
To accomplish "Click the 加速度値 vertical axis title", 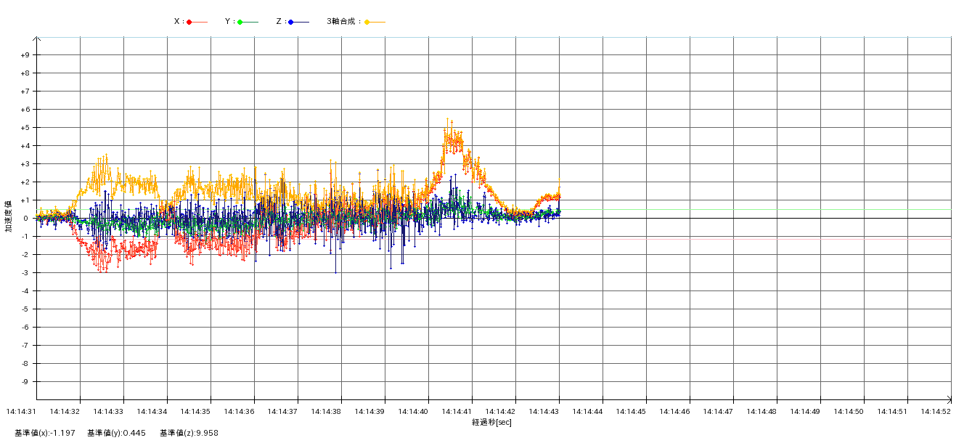I will point(9,216).
